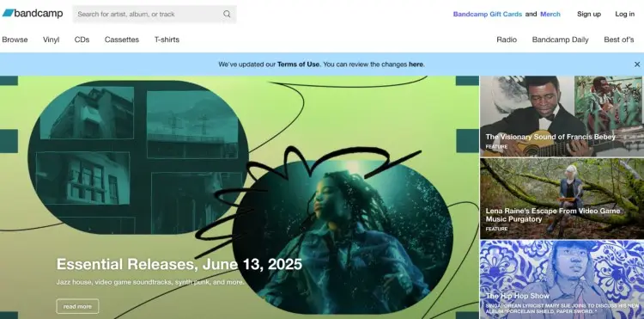Dismiss the Terms of Use banner
The image size is (644, 319).
pyautogui.click(x=637, y=64)
